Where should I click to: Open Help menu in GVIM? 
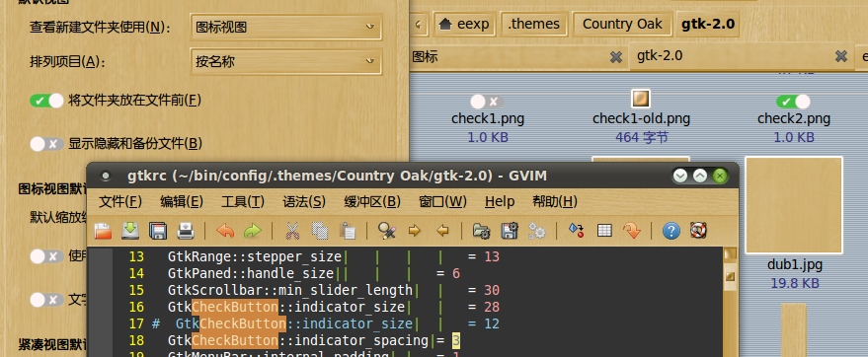500,202
